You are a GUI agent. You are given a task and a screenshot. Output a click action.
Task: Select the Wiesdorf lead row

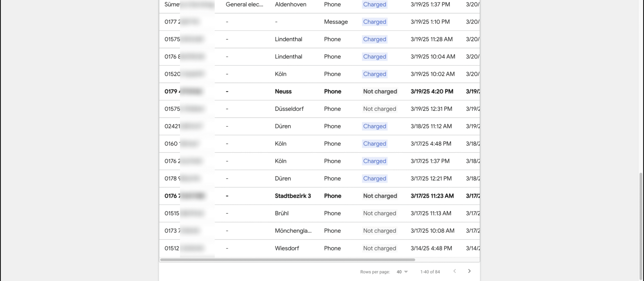[x=287, y=248]
